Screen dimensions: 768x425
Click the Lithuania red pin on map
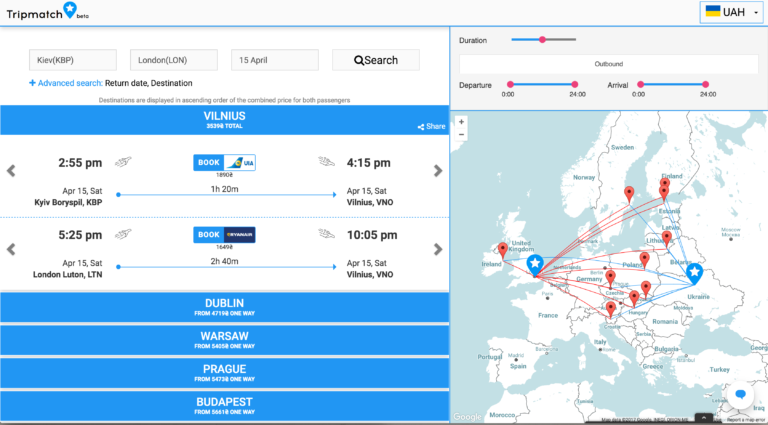(x=667, y=239)
